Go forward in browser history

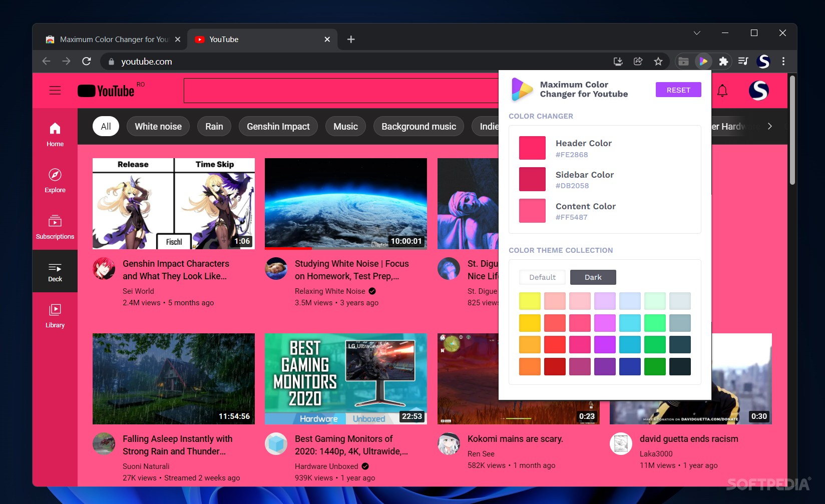67,62
